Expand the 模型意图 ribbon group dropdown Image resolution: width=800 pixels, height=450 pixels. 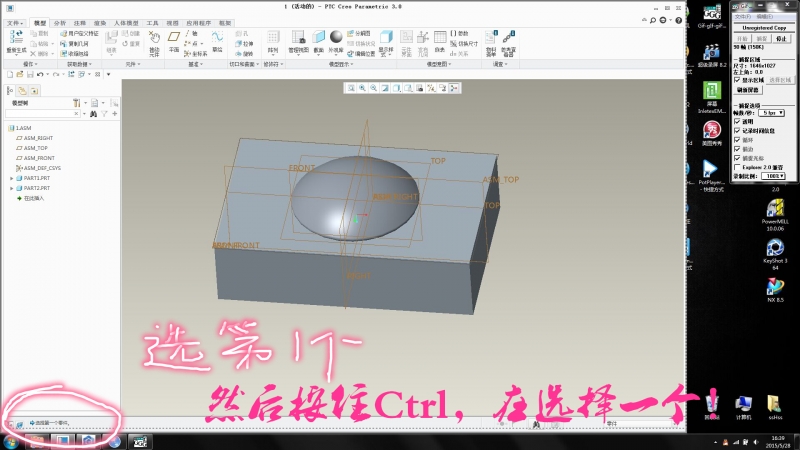[439, 64]
